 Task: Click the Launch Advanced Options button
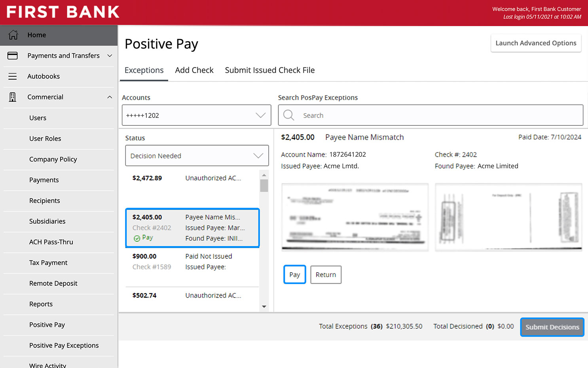pyautogui.click(x=536, y=43)
